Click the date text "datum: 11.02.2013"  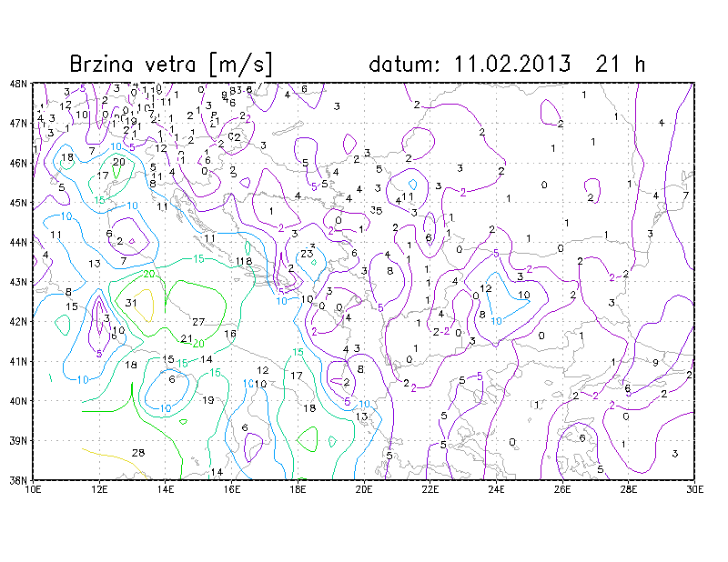(x=470, y=64)
